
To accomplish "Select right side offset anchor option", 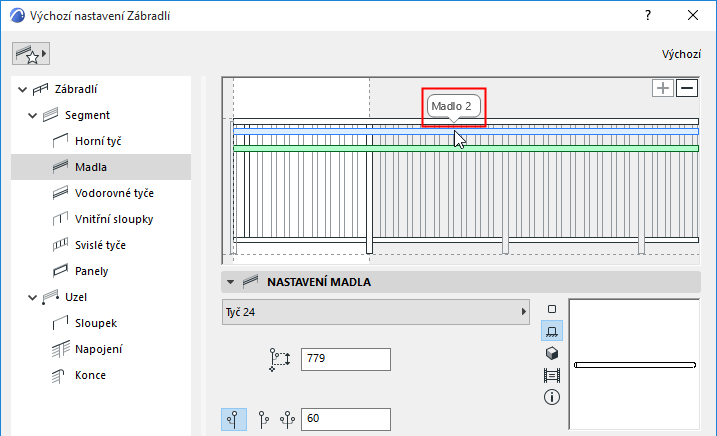I will [264, 419].
